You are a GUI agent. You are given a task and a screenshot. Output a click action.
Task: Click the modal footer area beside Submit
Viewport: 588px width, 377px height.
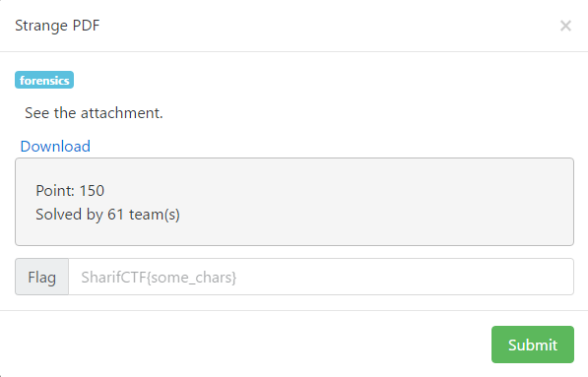[x=245, y=344]
